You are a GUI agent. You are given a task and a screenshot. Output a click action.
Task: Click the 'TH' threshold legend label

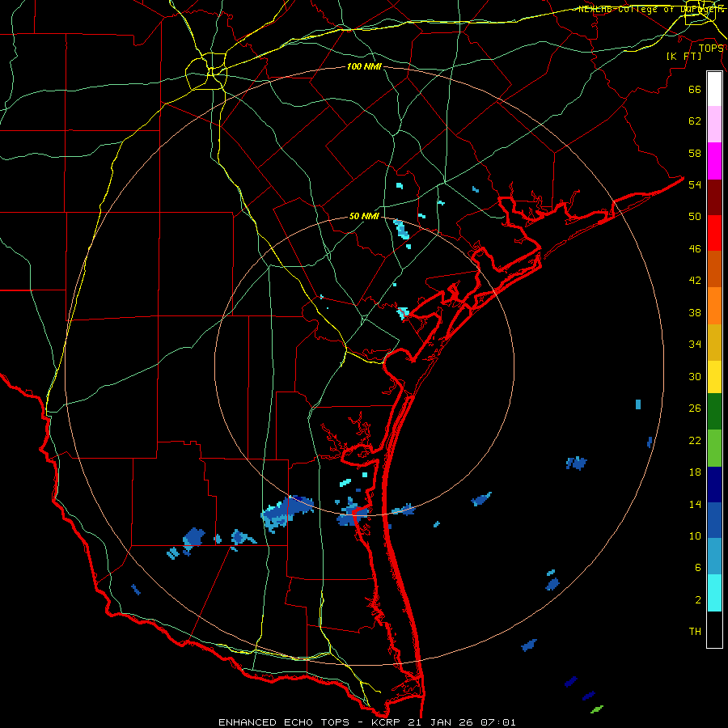(695, 631)
